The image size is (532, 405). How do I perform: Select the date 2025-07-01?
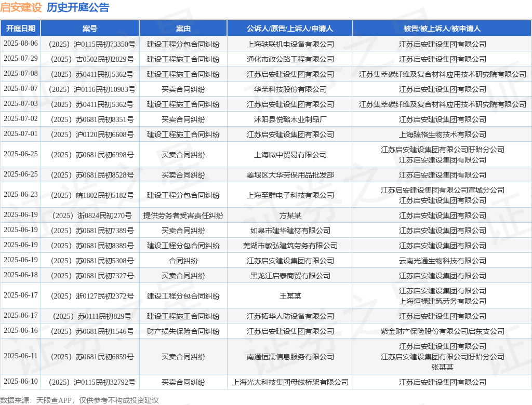point(21,133)
